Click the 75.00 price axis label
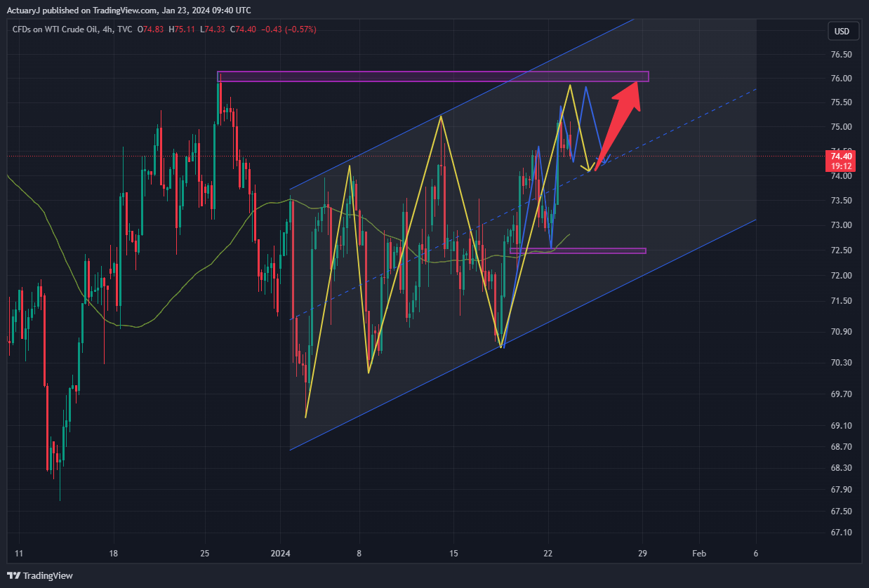Viewport: 869px width, 588px height. point(842,127)
